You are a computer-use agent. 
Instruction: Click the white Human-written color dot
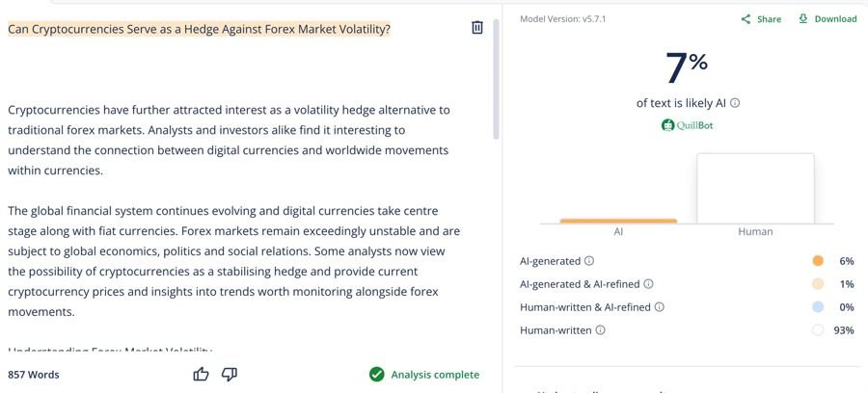coord(818,330)
